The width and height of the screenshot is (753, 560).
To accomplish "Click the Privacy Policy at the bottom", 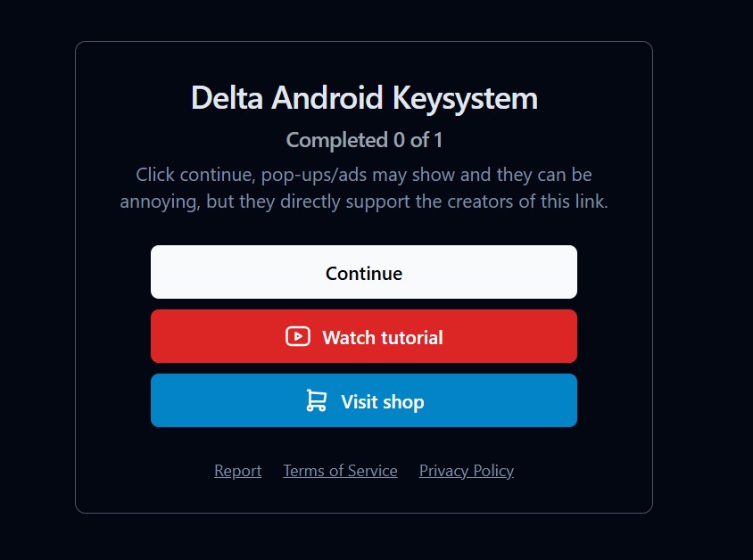I will point(466,470).
